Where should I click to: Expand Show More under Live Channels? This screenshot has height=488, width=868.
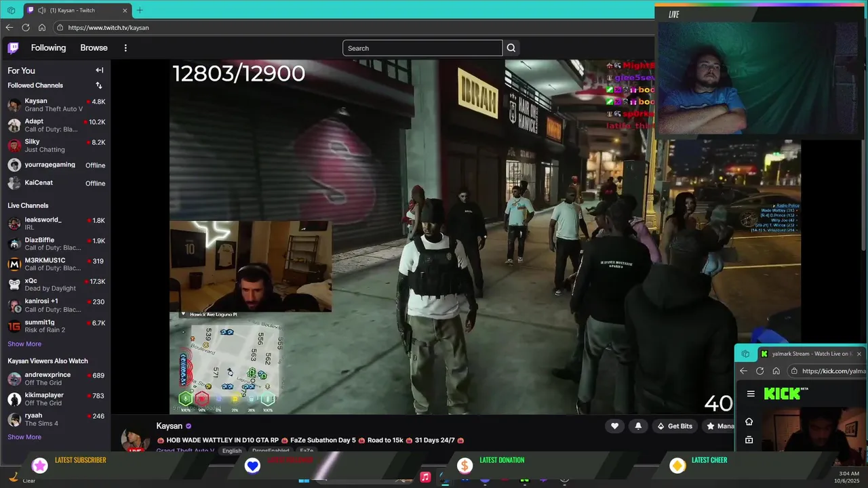pos(24,344)
